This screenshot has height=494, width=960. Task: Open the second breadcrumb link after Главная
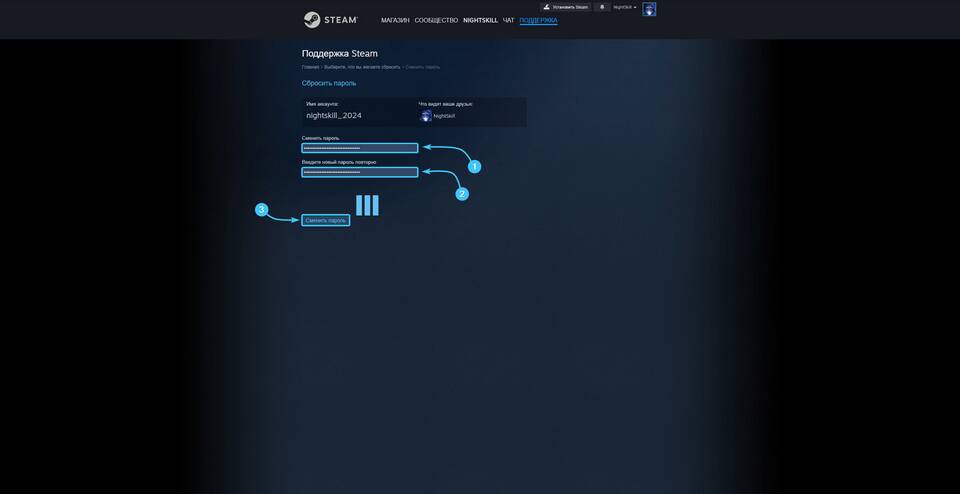(x=362, y=67)
